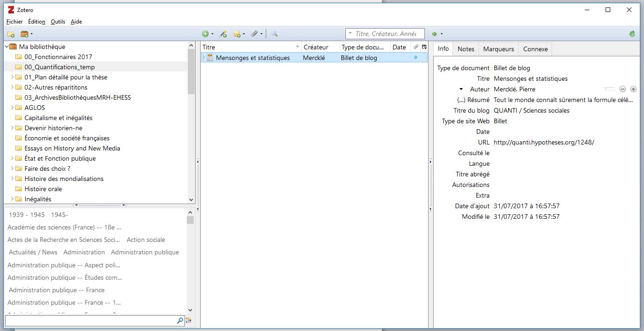Click the tag selector vertical scrollbar
The width and height of the screenshot is (644, 331).
point(190,262)
